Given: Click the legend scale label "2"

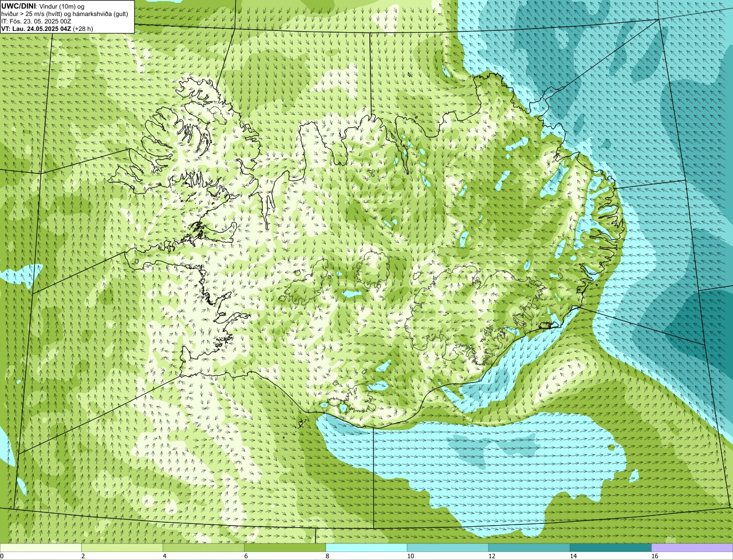Looking at the screenshot, I should tap(83, 556).
